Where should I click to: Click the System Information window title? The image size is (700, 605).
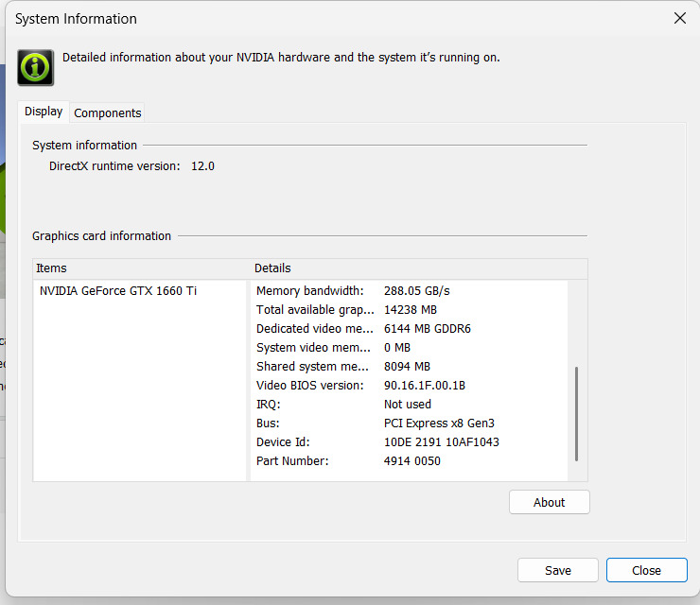click(x=76, y=19)
